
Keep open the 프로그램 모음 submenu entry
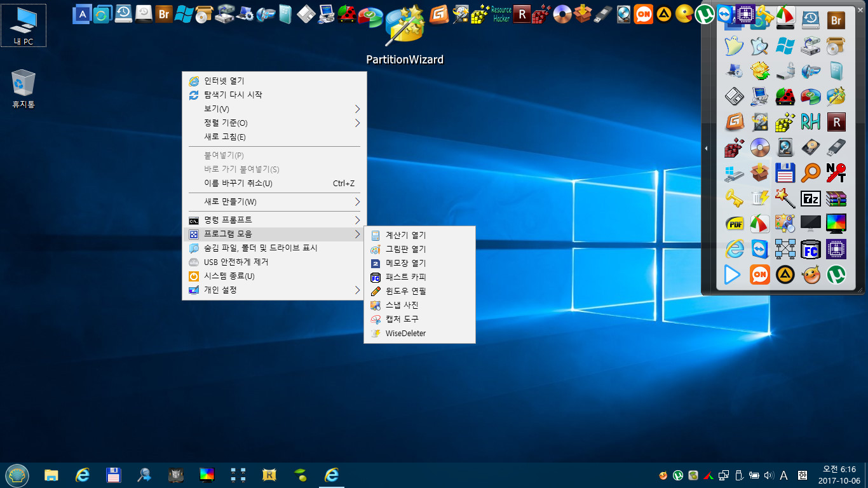point(274,234)
